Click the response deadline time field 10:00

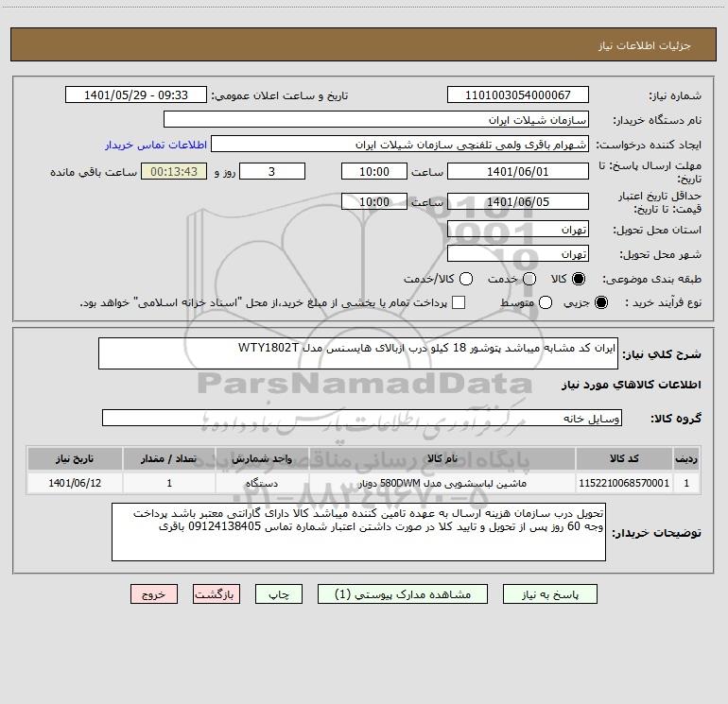(x=374, y=171)
